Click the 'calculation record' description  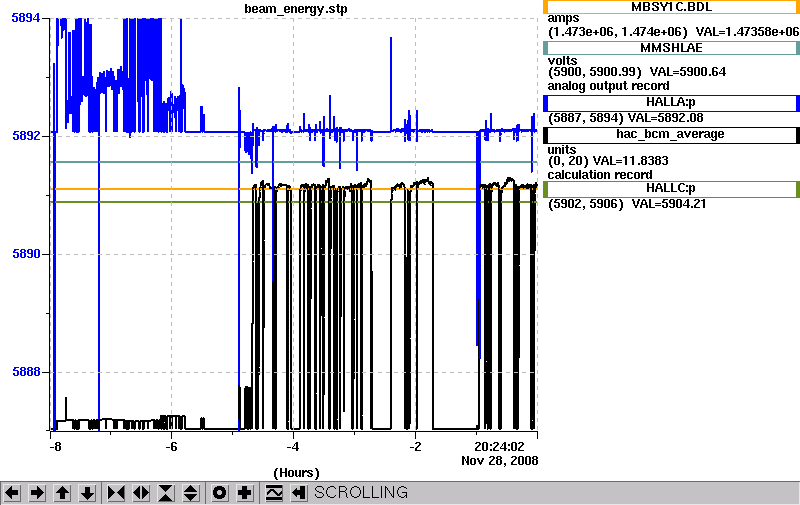(600, 175)
